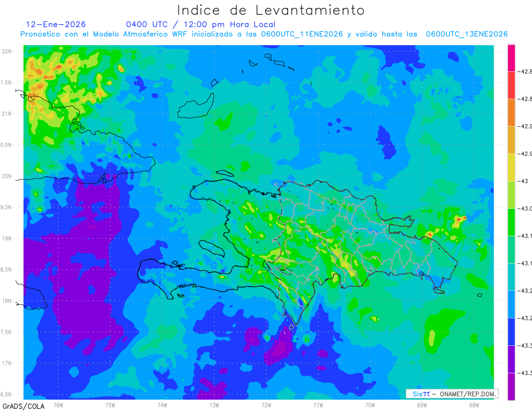Click latitude label '21N'

point(7,114)
